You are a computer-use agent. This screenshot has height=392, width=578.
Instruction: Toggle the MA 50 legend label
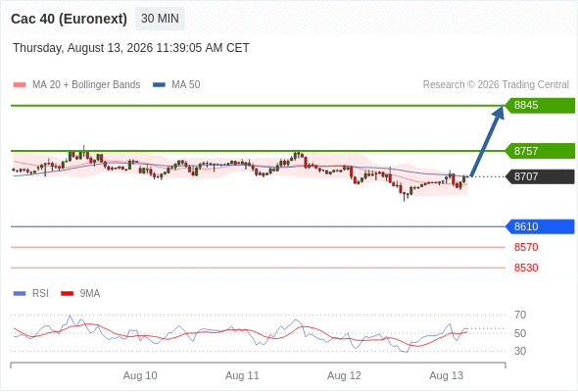pyautogui.click(x=186, y=85)
